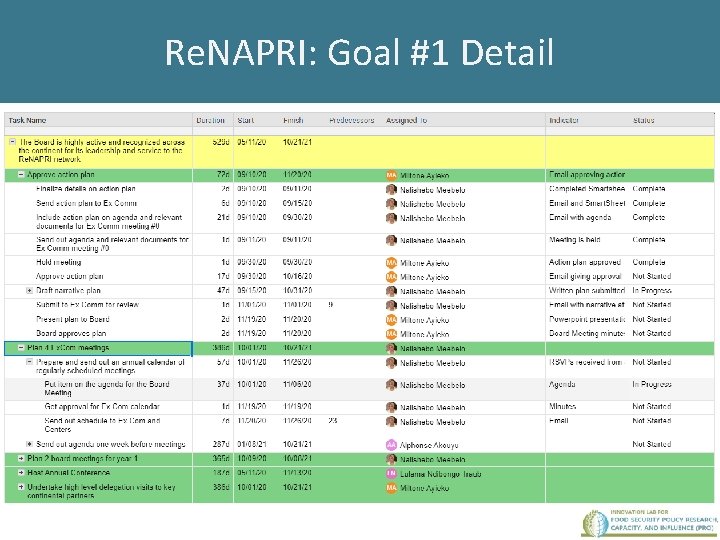Screen dimensions: 720x540
Task: Click 'Complete' status in Hold meeting row
Action: pos(649,262)
